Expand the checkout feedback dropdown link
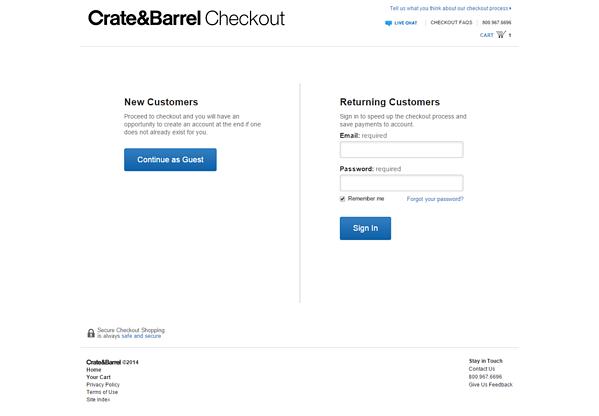The image size is (599, 416). click(450, 8)
